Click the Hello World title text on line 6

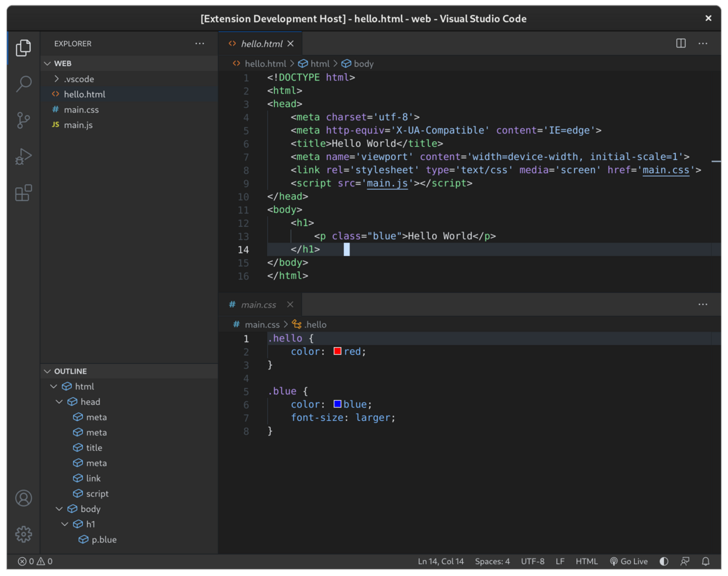[x=363, y=143]
